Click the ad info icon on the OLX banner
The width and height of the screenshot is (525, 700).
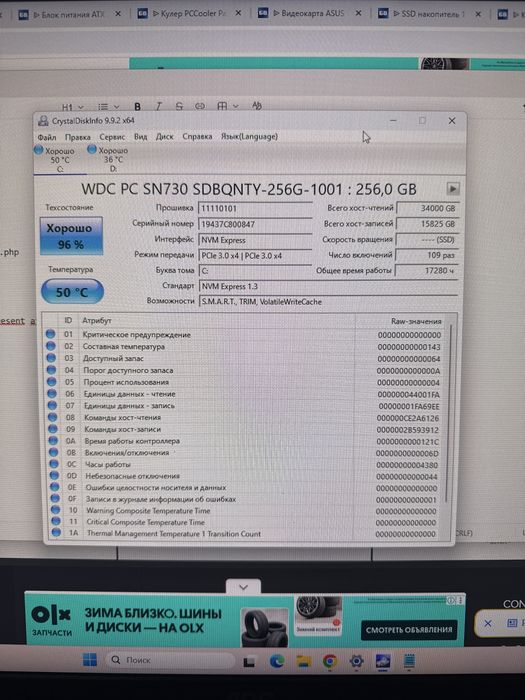click(451, 600)
